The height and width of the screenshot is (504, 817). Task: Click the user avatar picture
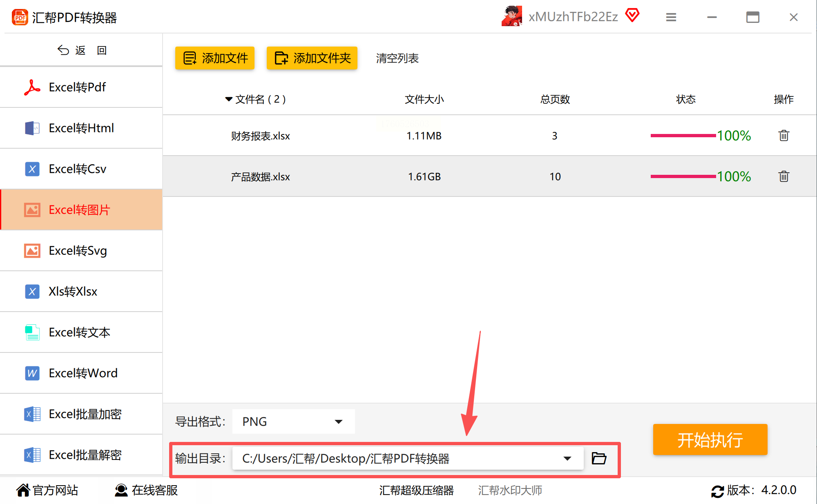512,16
